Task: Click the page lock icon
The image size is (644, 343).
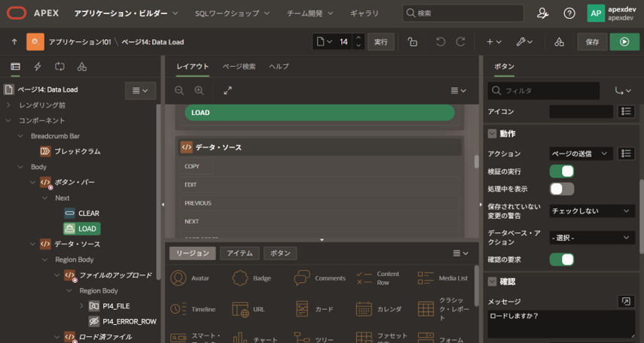Action: [412, 42]
